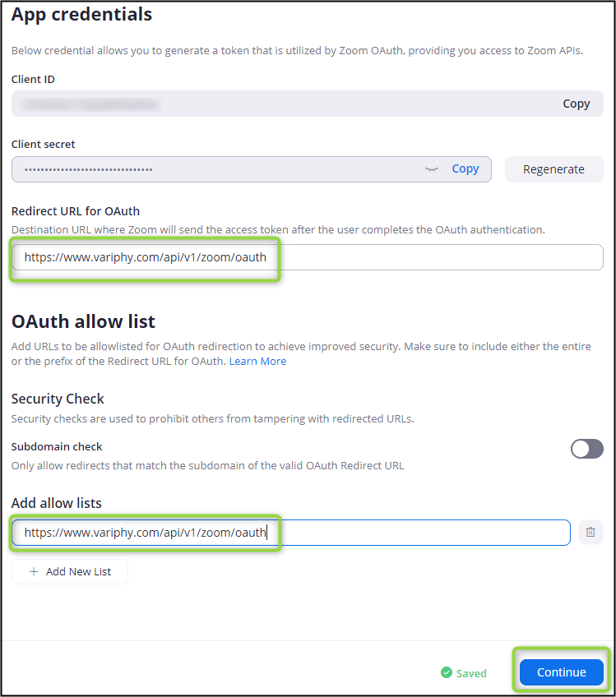This screenshot has width=616, height=697.
Task: Open the Learn More link
Action: point(257,362)
